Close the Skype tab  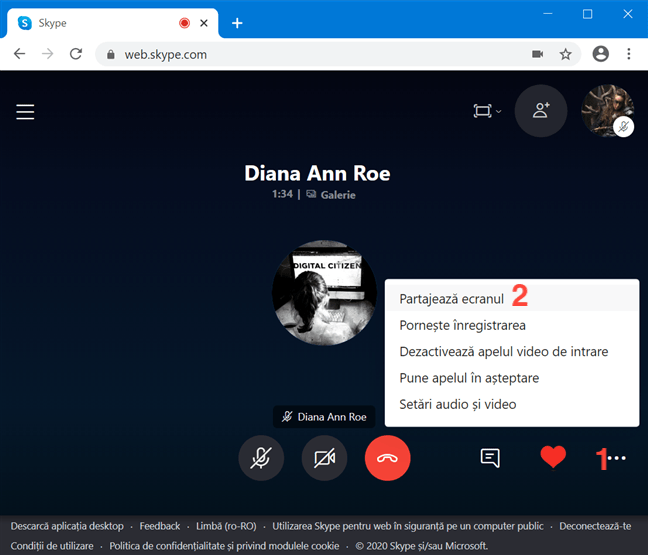coord(204,23)
